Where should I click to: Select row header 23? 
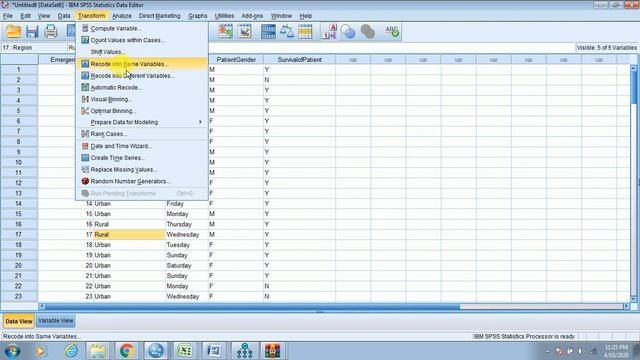point(19,297)
